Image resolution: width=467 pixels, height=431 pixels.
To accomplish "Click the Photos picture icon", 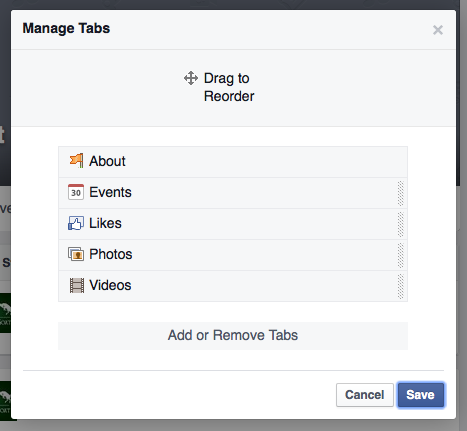I will tap(76, 254).
